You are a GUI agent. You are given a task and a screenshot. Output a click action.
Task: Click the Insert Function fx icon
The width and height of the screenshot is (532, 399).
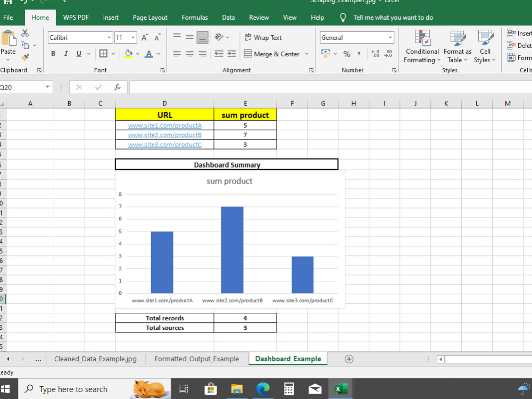pyautogui.click(x=118, y=87)
